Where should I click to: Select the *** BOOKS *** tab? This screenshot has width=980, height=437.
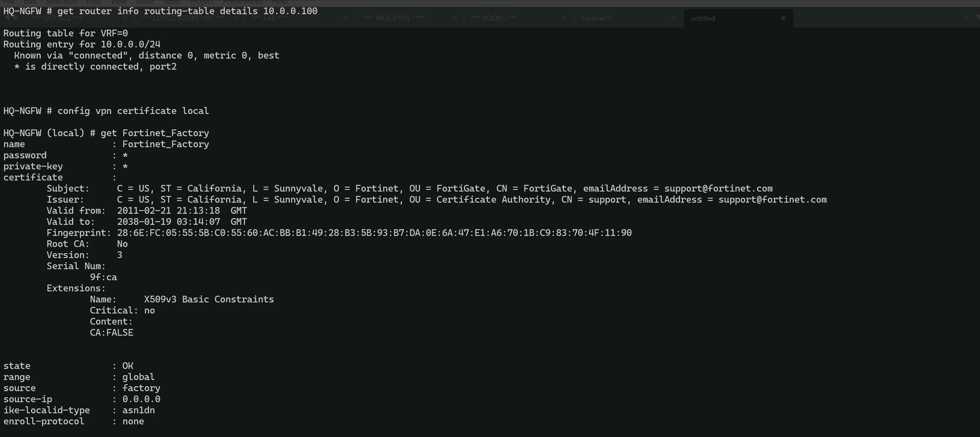click(x=493, y=18)
